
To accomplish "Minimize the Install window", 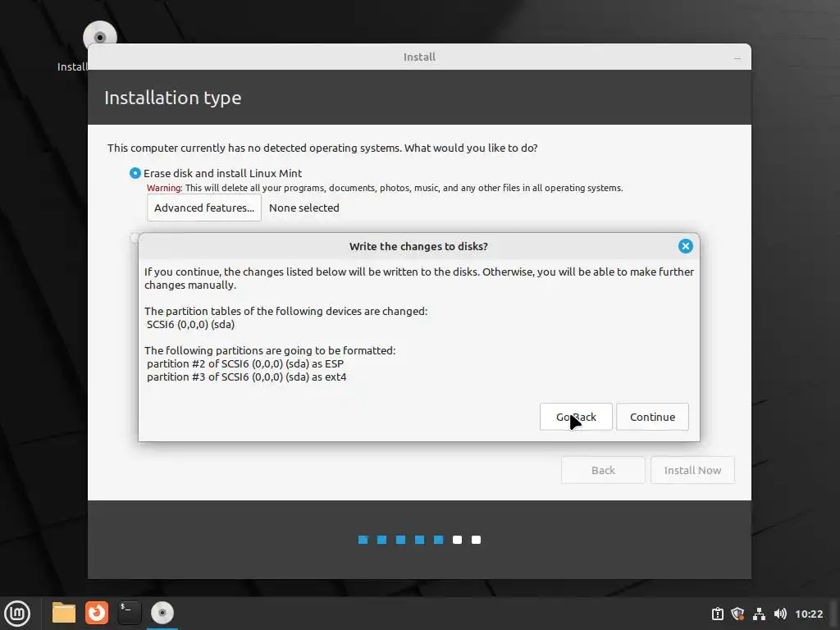I will tap(737, 58).
